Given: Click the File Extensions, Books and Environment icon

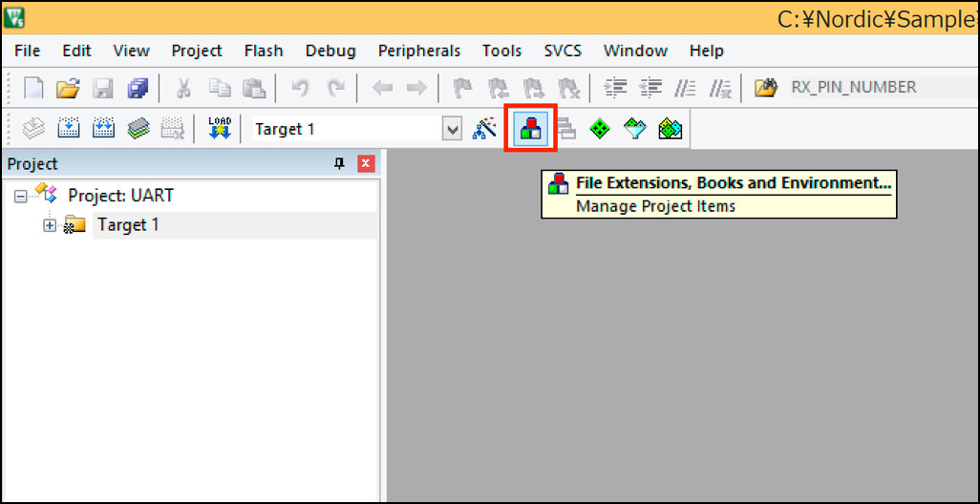Looking at the screenshot, I should pyautogui.click(x=531, y=129).
